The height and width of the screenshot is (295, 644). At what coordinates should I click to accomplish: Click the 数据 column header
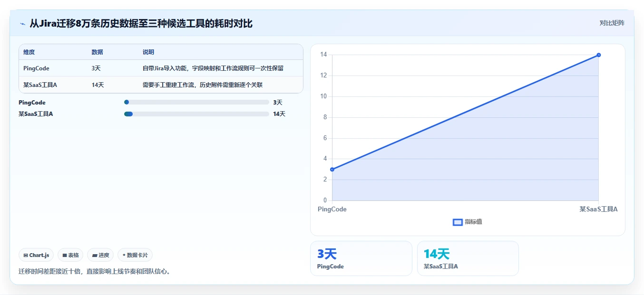tap(98, 52)
